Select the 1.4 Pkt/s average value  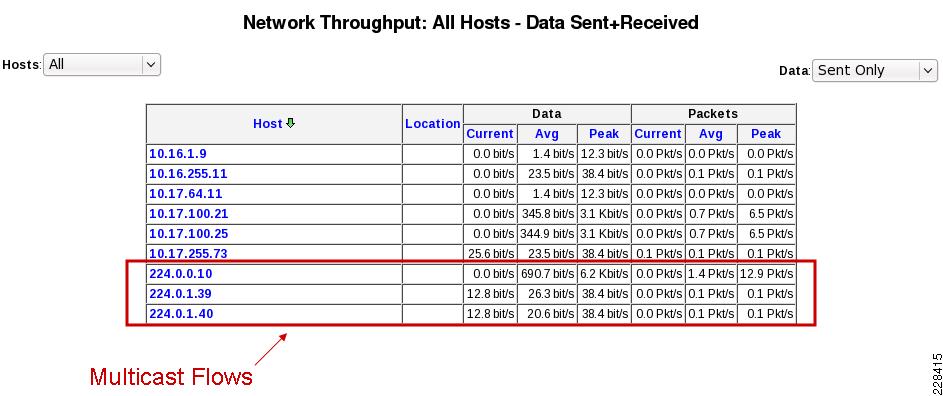711,274
